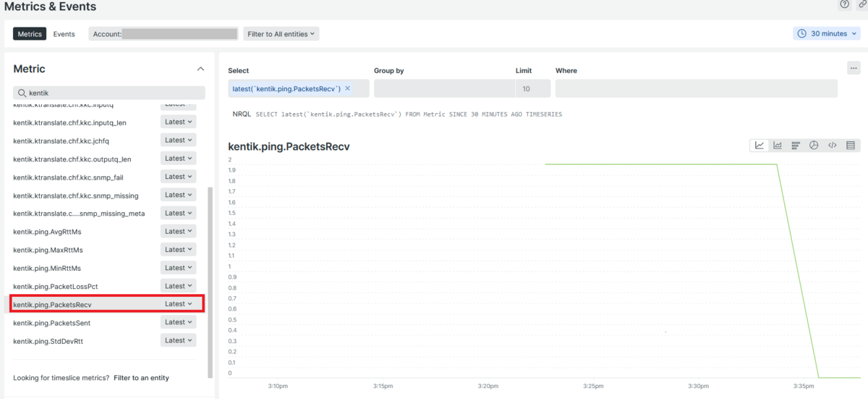Open Latest dropdown for kentik.ktranslate.chf.kkc.snmp_fail
The width and height of the screenshot is (868, 399).
click(178, 177)
